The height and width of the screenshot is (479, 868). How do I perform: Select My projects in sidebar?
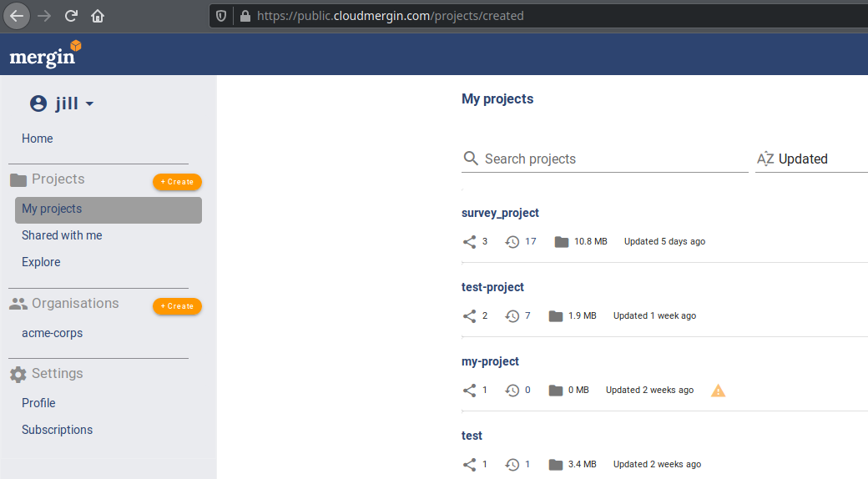click(x=108, y=209)
